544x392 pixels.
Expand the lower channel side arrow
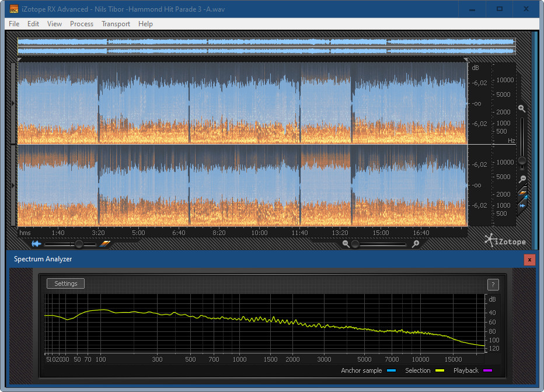coord(14,185)
